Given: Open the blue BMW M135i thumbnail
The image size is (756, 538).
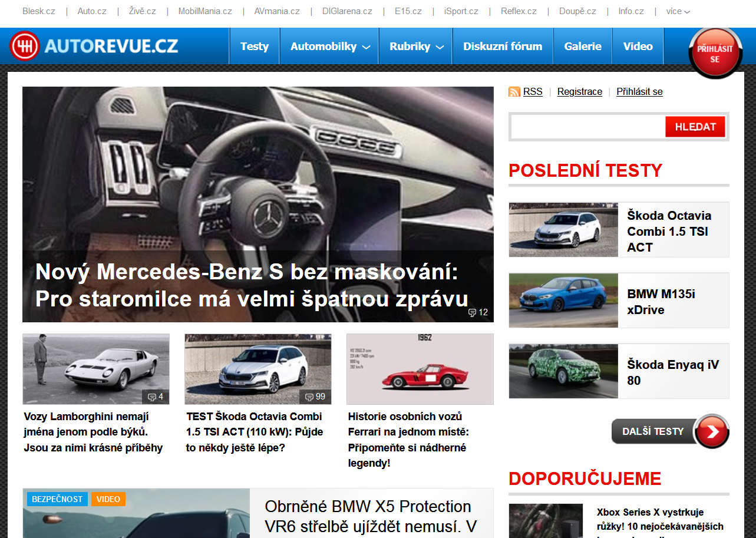Looking at the screenshot, I should pyautogui.click(x=563, y=301).
